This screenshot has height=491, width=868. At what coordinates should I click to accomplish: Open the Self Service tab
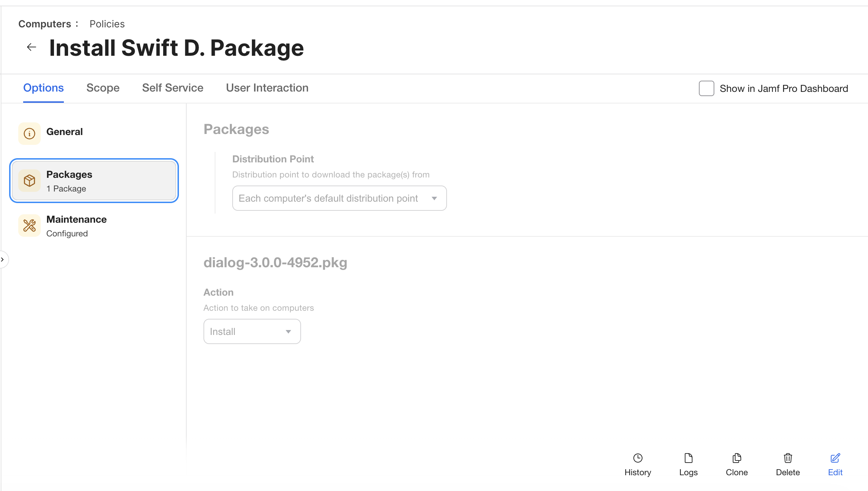(173, 88)
